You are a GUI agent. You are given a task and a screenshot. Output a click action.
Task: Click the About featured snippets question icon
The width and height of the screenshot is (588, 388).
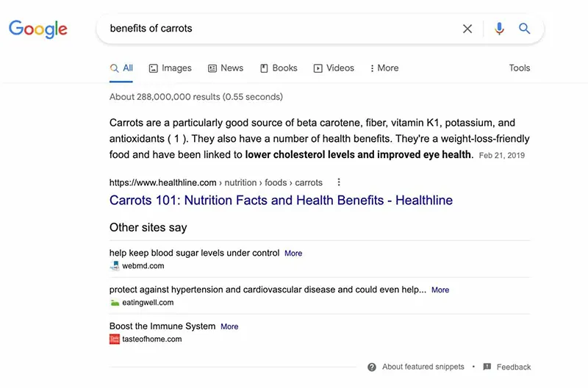click(x=372, y=367)
